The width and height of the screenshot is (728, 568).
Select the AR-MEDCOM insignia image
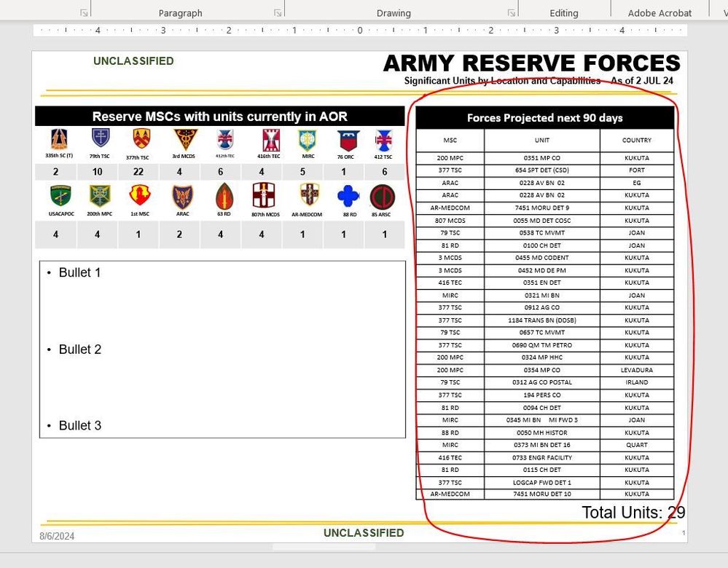pyautogui.click(x=310, y=194)
